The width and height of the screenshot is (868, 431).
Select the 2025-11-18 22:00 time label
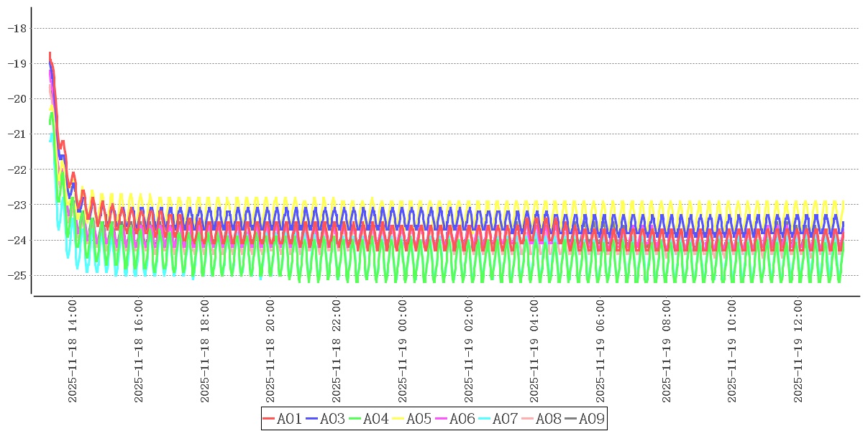[x=337, y=352]
